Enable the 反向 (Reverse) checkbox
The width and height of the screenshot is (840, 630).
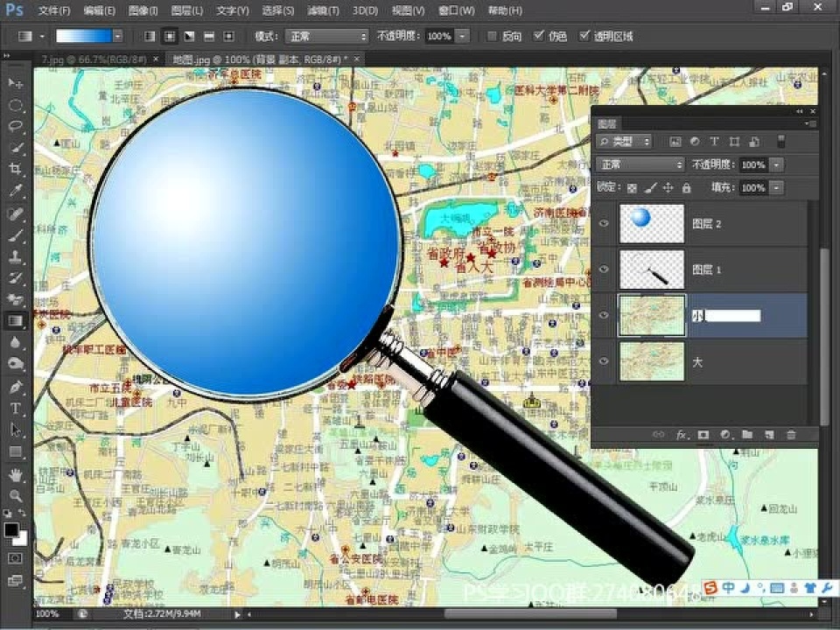click(491, 37)
